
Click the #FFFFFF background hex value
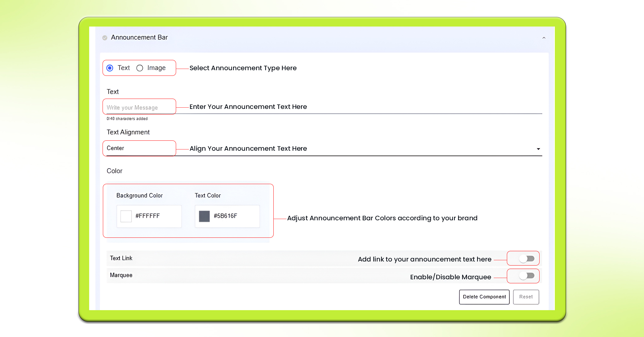coord(148,216)
